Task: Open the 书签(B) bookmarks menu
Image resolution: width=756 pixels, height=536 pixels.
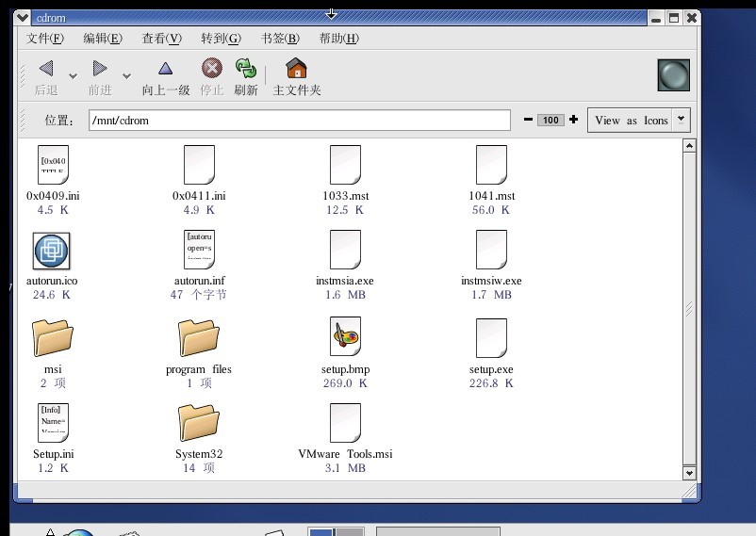Action: 280,39
